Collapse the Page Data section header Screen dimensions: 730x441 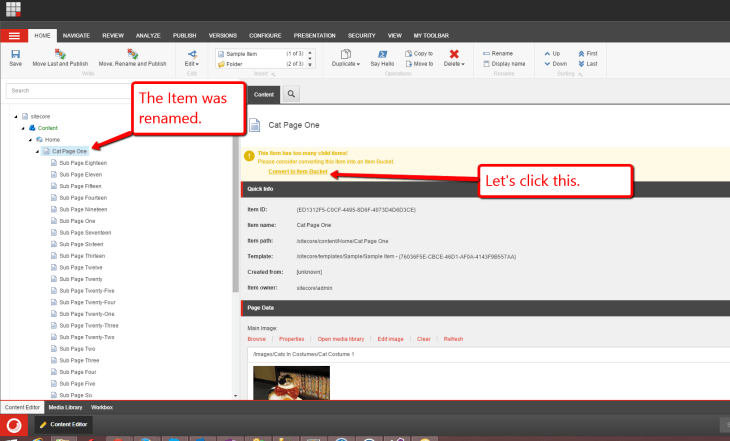pyautogui.click(x=485, y=308)
